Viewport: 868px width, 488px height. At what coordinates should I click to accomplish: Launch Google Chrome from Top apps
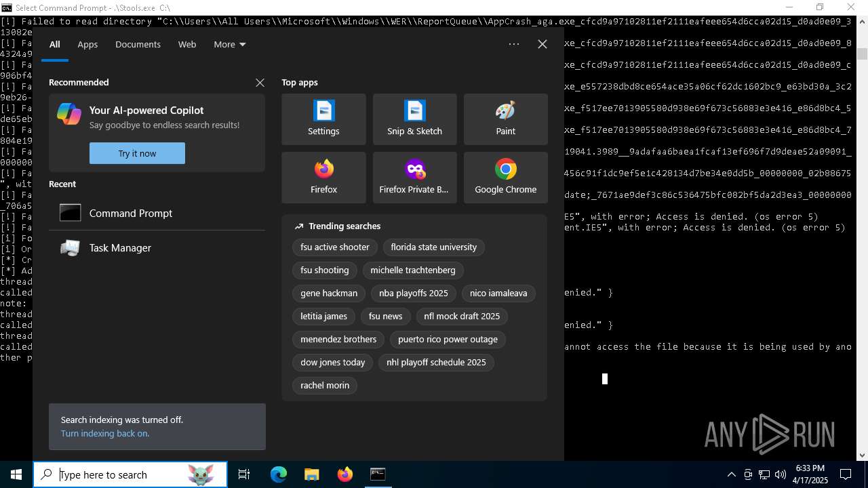click(x=505, y=178)
